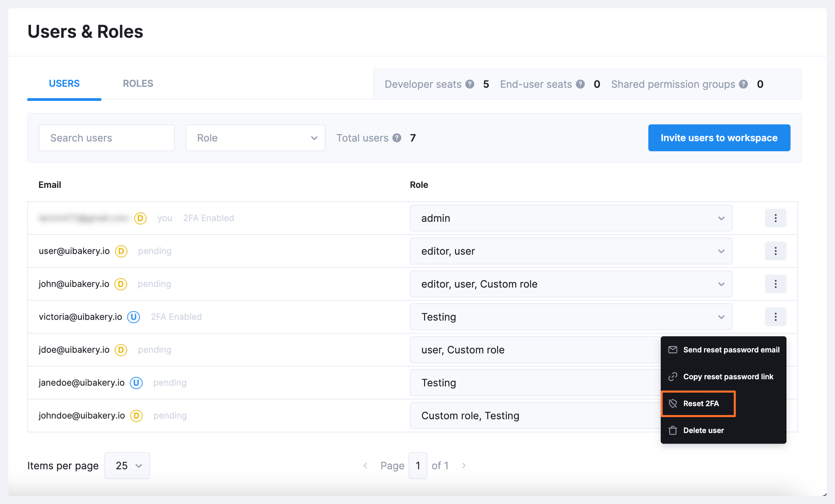This screenshot has width=835, height=504.
Task: Click Send reset password email option
Action: [x=731, y=350]
